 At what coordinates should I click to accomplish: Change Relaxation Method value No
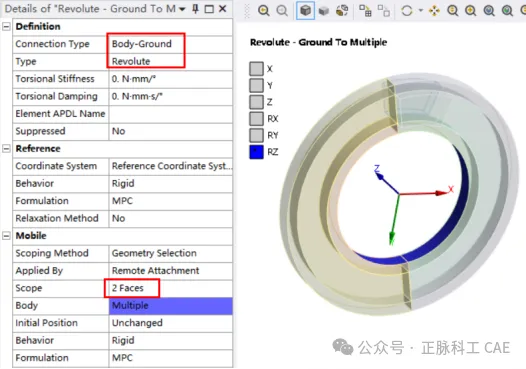pos(170,219)
